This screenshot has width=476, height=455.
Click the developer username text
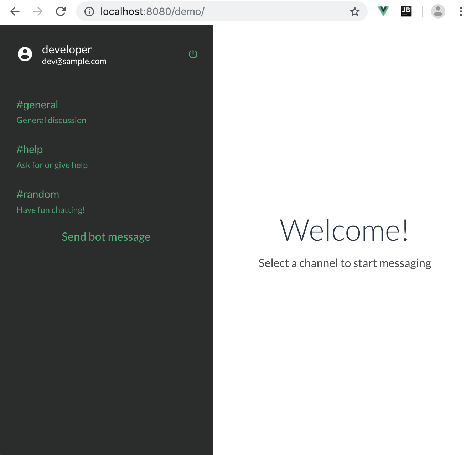pos(67,49)
